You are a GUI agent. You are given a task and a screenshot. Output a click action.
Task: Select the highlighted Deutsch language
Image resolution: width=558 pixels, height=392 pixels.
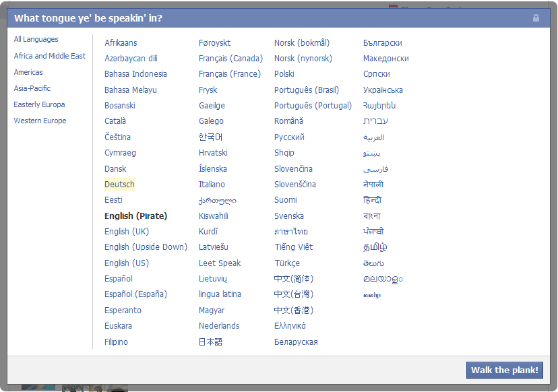[119, 185]
